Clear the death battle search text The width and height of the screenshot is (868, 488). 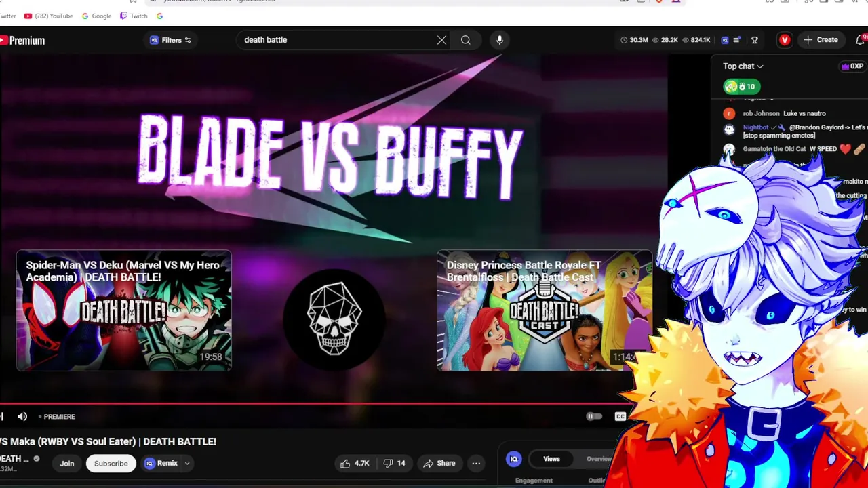tap(441, 40)
